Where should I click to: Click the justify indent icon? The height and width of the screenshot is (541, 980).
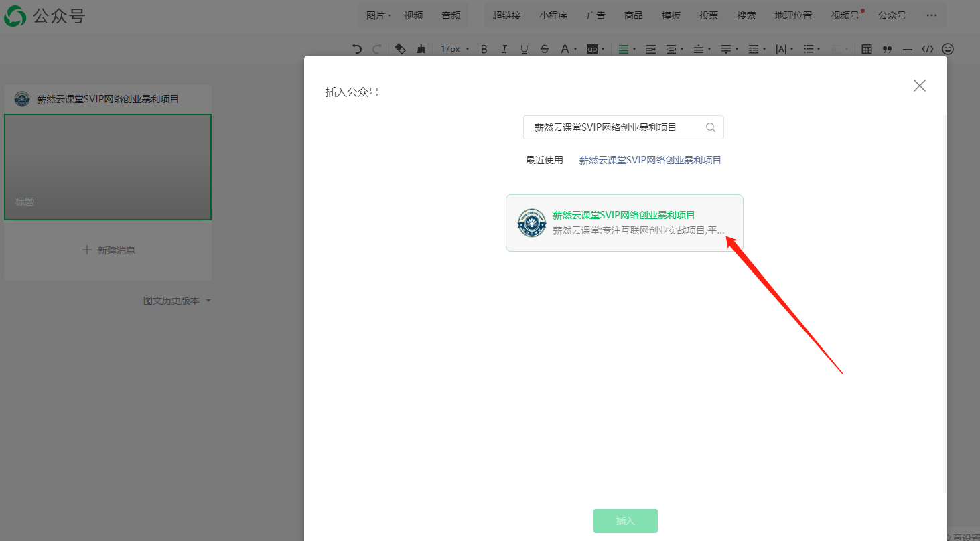coord(651,49)
